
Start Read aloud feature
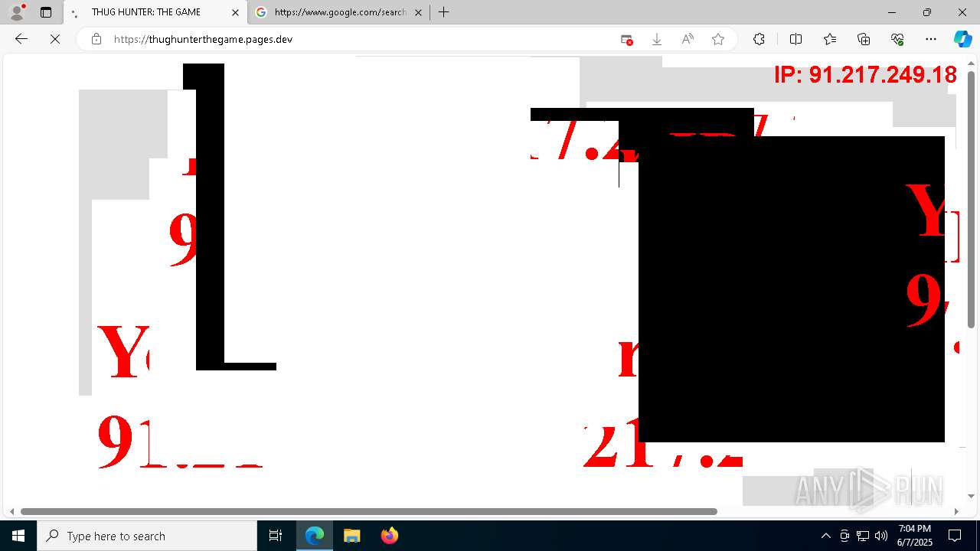point(688,39)
